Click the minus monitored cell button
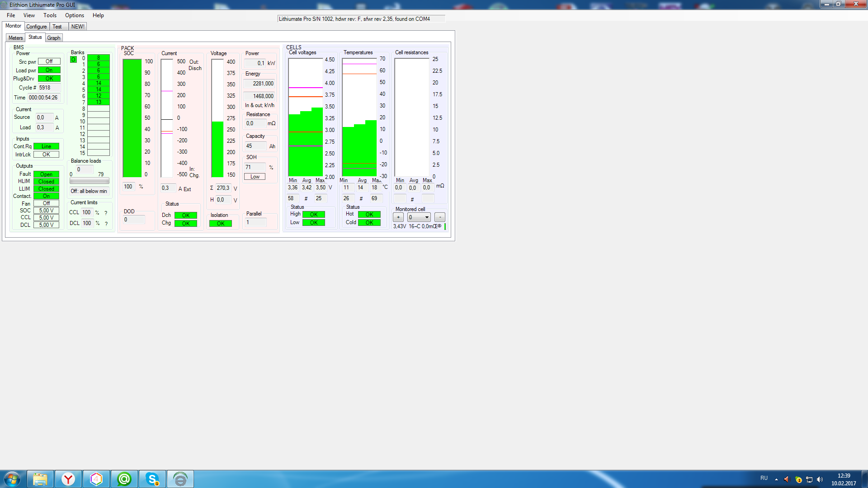Screen dimensions: 868x488 pos(440,217)
